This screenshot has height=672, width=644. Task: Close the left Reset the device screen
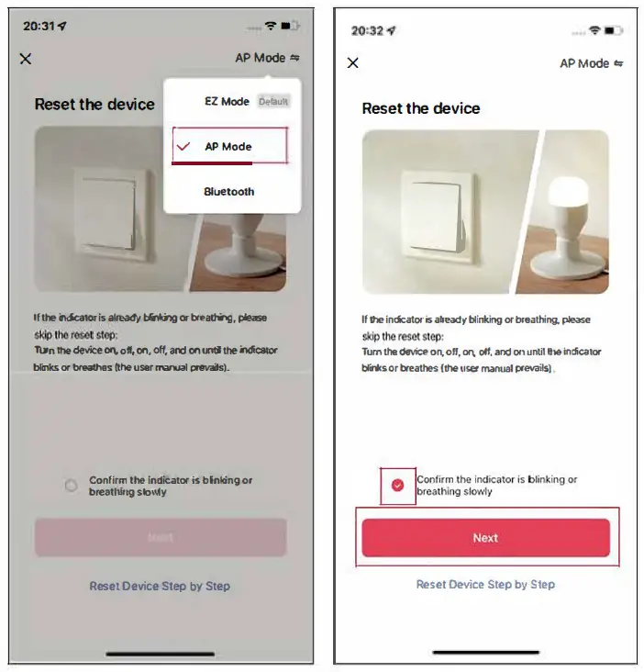(x=26, y=59)
